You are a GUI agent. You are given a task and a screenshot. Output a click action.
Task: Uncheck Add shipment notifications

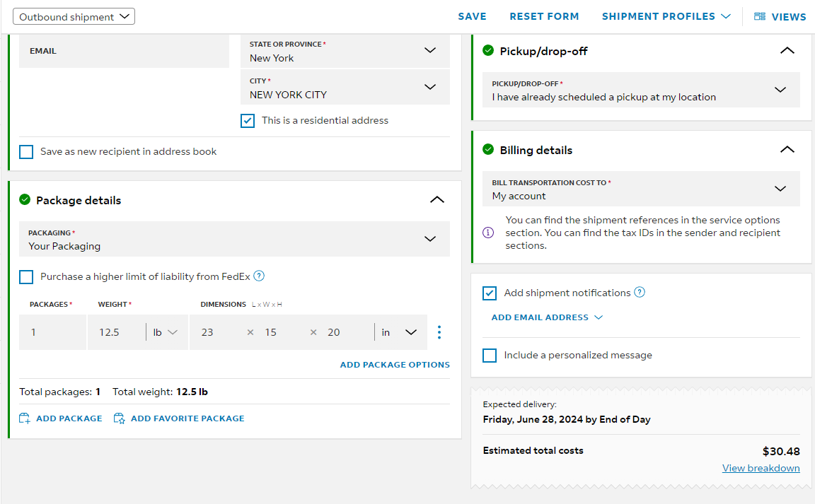click(490, 293)
